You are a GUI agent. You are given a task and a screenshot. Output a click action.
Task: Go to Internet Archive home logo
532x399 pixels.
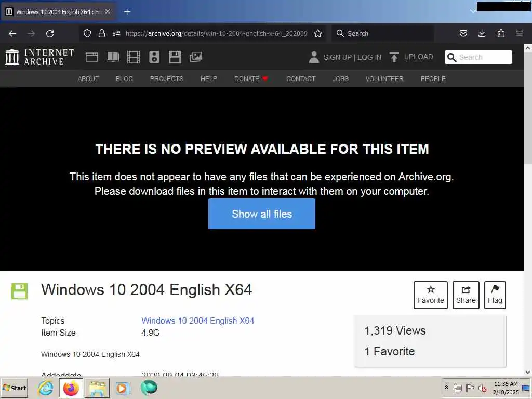[x=39, y=57]
